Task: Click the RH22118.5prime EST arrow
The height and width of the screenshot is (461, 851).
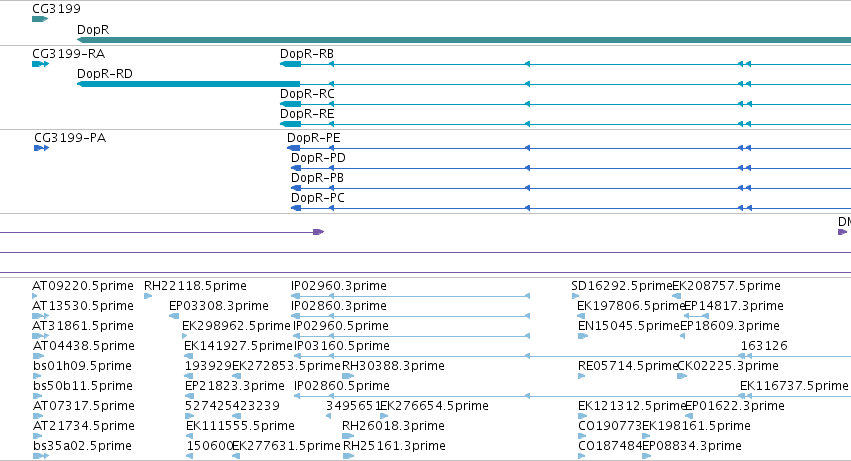Action: click(148, 296)
